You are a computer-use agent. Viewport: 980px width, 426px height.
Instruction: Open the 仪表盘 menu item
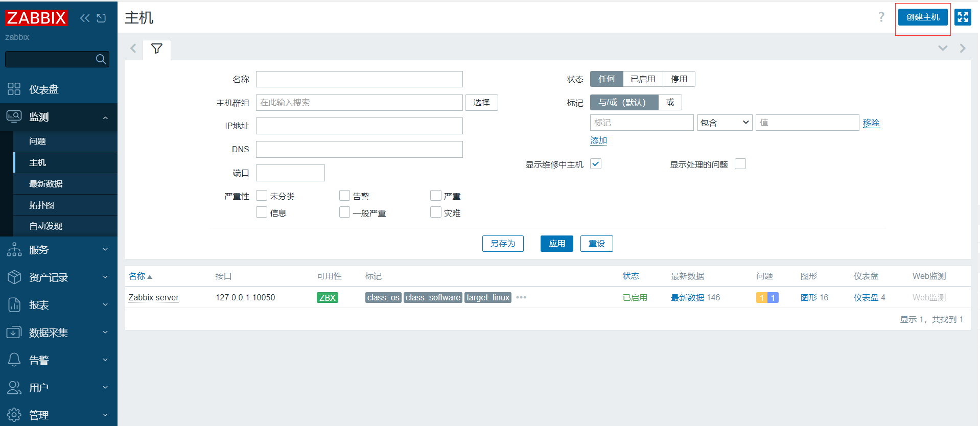59,89
